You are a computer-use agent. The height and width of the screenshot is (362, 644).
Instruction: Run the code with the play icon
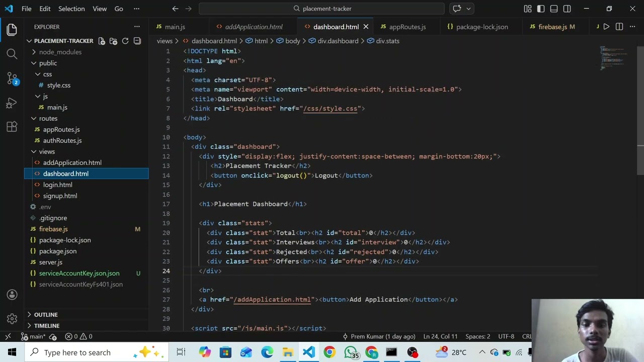coord(606,27)
